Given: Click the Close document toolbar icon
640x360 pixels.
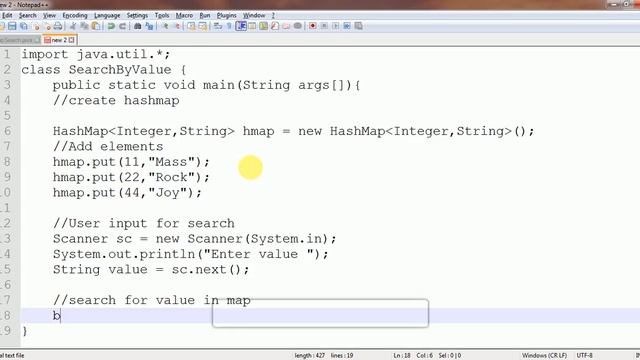Looking at the screenshot, I should [37, 26].
